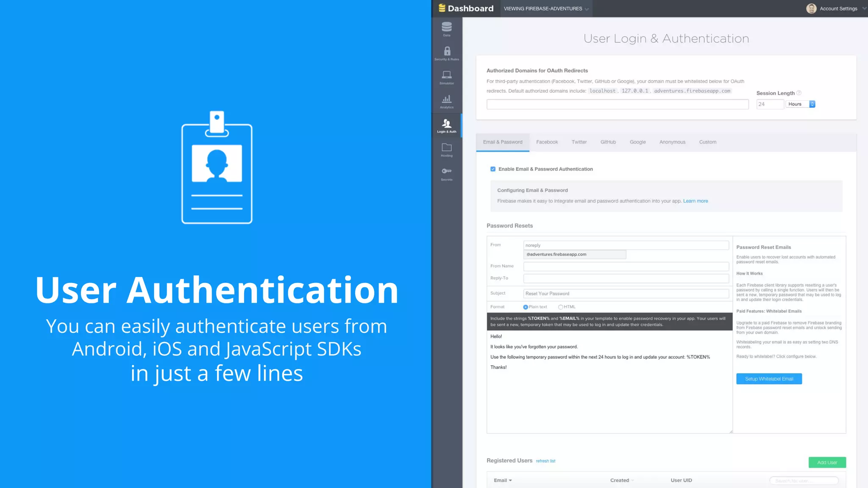Image resolution: width=868 pixels, height=488 pixels.
Task: Click the From field containing noreply
Action: (626, 245)
